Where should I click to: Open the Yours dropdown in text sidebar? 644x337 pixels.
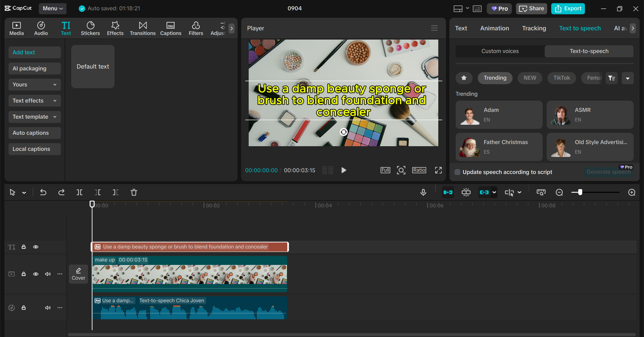(34, 85)
